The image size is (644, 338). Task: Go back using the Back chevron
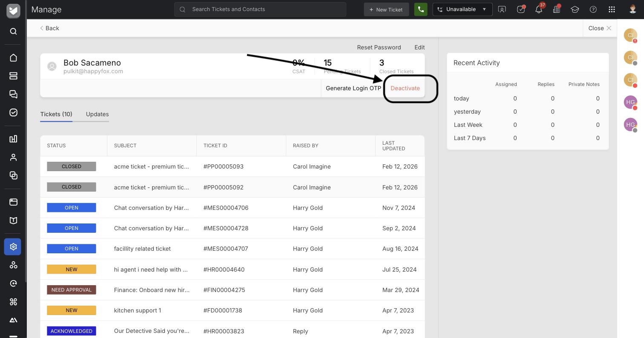click(x=49, y=28)
